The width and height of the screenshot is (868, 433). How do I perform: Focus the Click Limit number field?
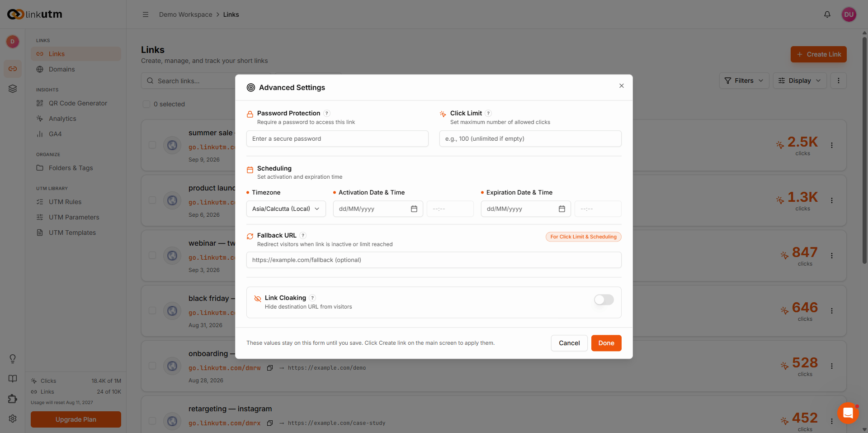click(530, 139)
